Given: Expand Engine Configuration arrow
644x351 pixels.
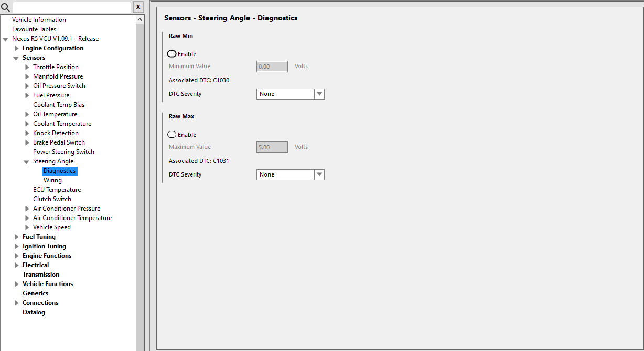Looking at the screenshot, I should click(17, 48).
